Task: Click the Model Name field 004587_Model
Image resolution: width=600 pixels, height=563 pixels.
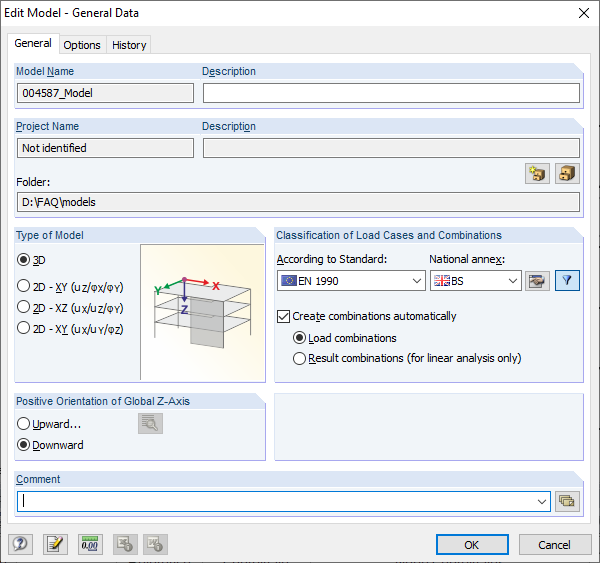Action: (105, 93)
